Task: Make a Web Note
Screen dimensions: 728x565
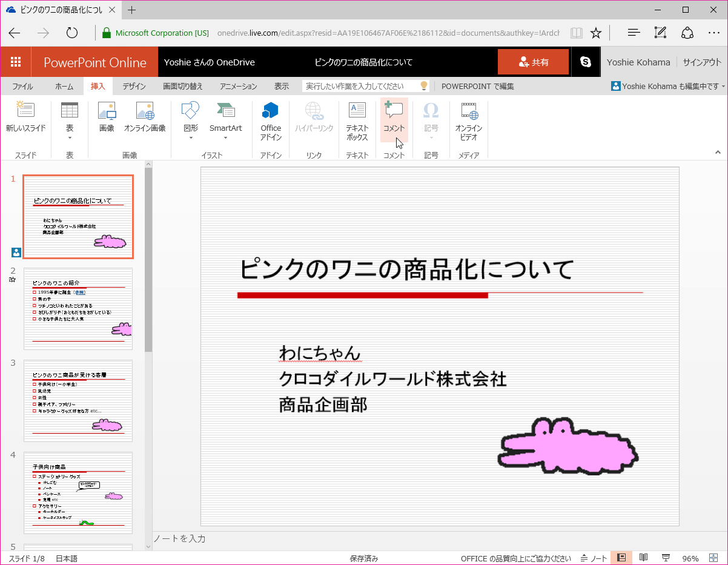Action: pos(661,33)
